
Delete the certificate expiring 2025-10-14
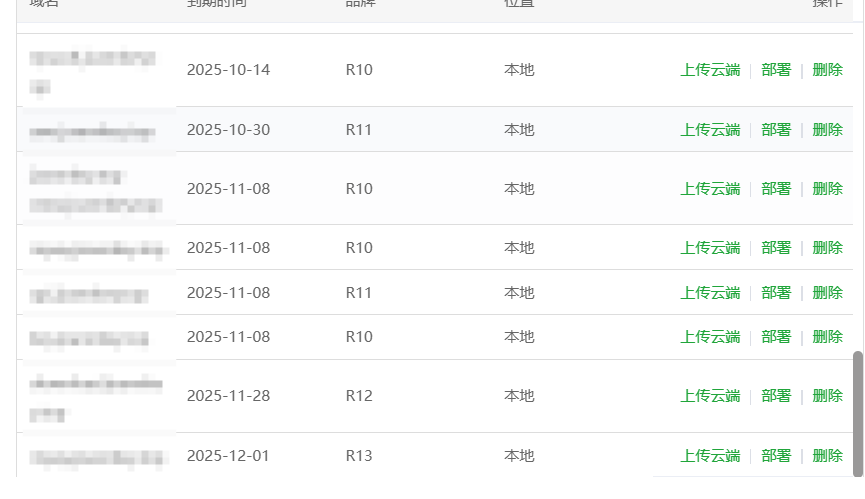click(x=827, y=70)
